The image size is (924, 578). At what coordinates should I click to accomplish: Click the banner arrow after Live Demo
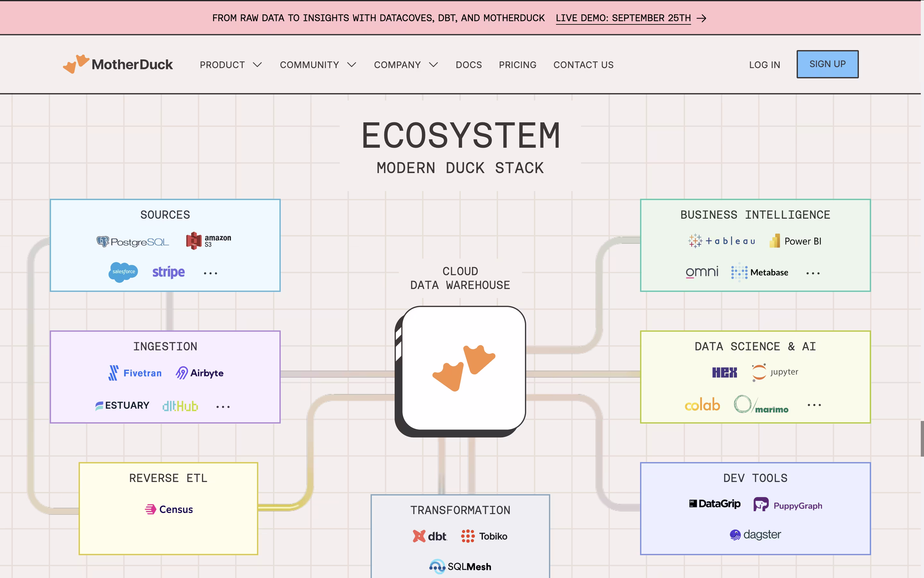coord(701,18)
